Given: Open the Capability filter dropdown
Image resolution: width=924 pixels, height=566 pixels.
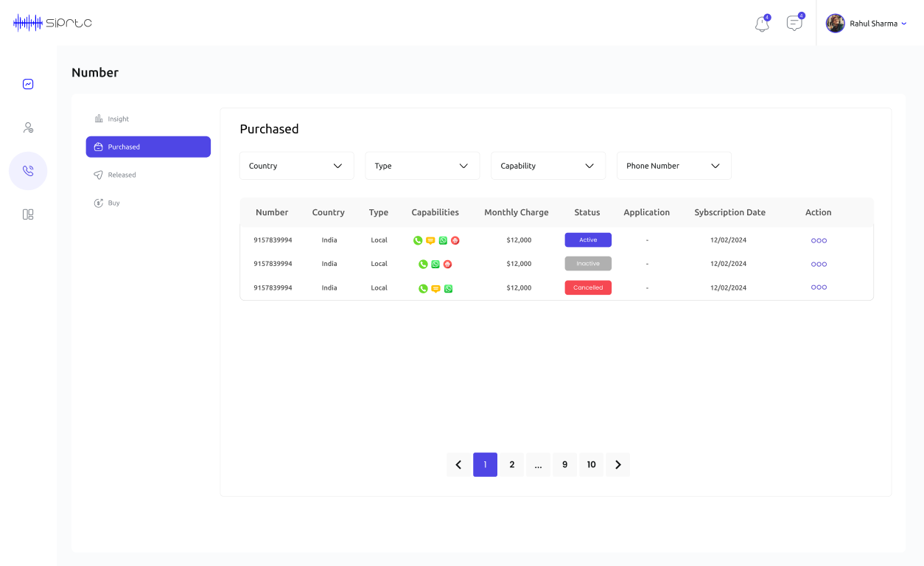Looking at the screenshot, I should click(547, 165).
